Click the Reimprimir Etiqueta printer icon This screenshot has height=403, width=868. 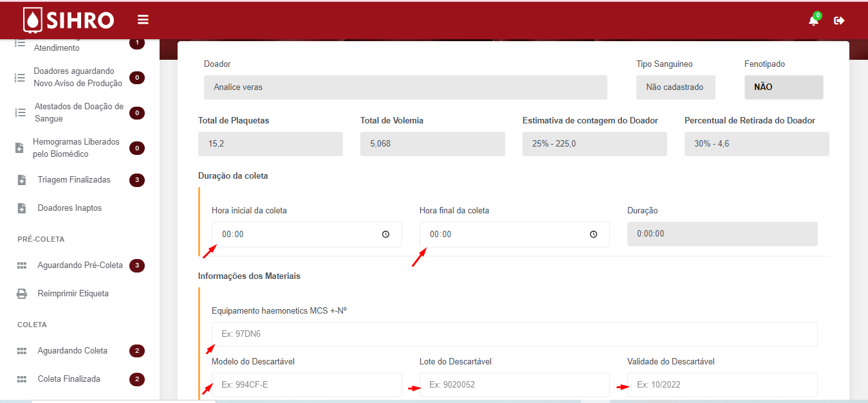(22, 294)
